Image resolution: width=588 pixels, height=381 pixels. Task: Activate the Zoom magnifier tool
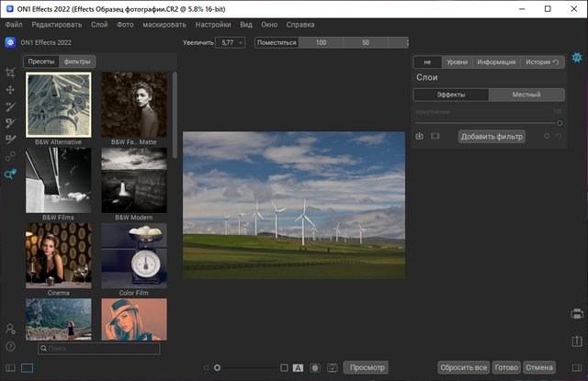pos(10,174)
